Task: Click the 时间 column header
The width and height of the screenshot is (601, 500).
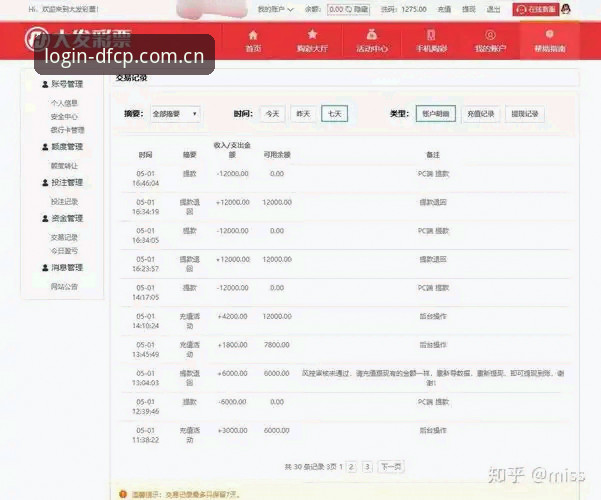Action: [x=146, y=155]
